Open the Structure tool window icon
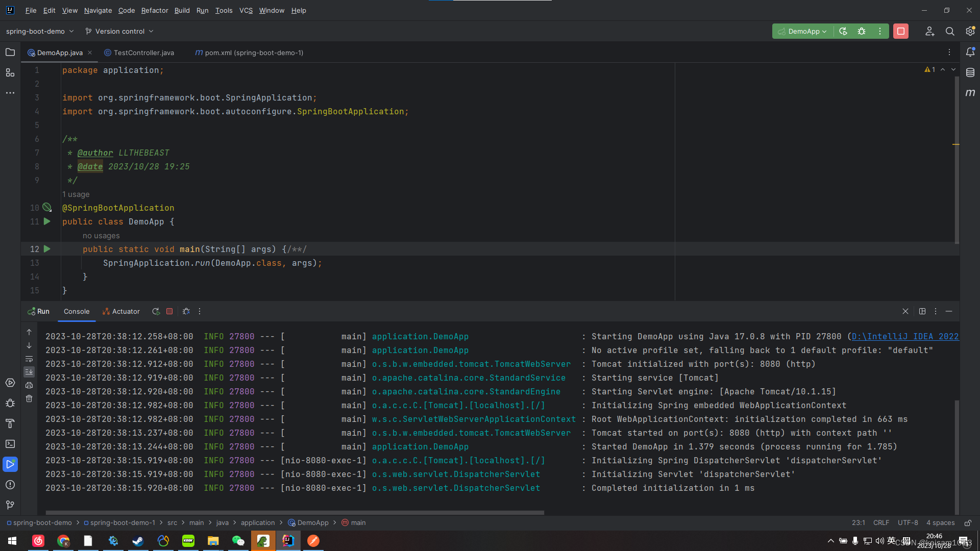980x551 pixels. (x=10, y=72)
